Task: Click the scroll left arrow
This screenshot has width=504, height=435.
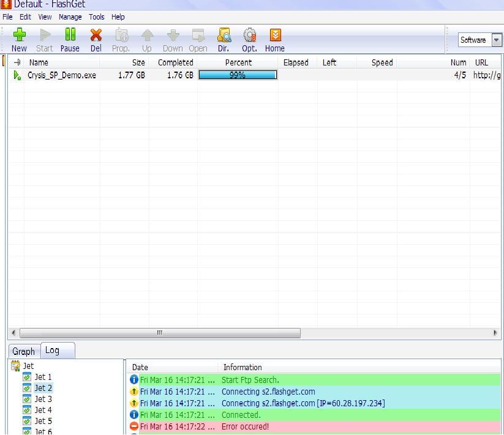Action: [13, 333]
